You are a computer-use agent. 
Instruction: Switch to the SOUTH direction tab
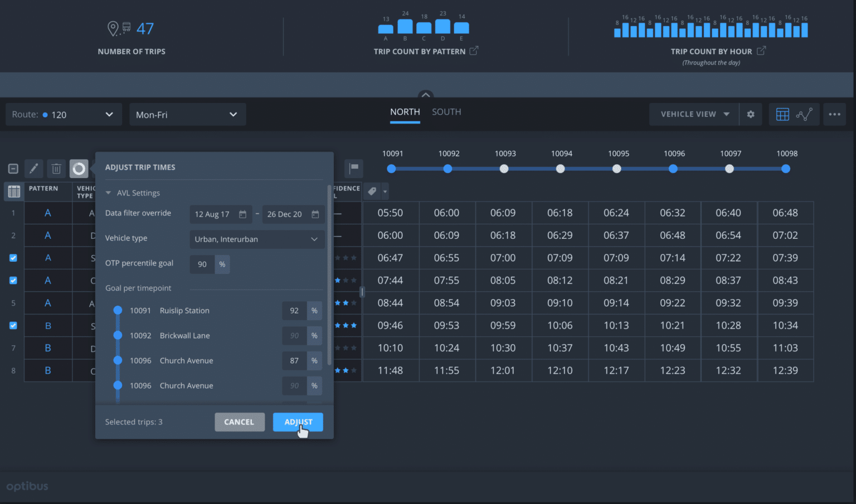point(446,112)
